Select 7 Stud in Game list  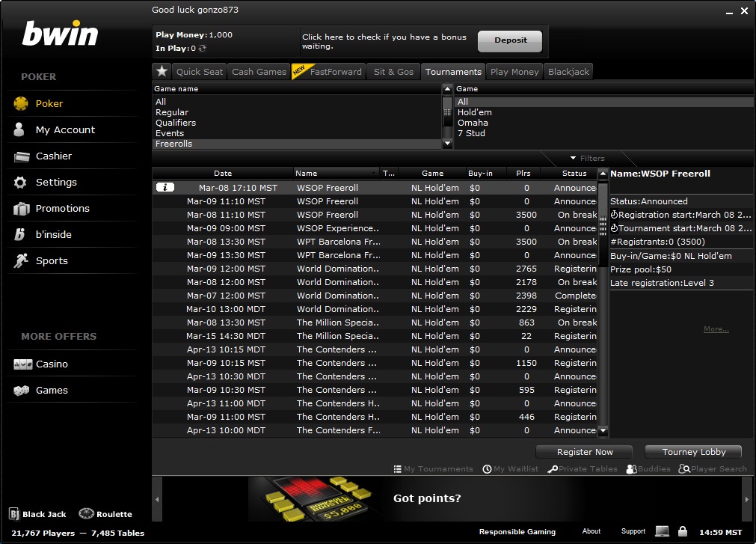[x=603, y=133]
